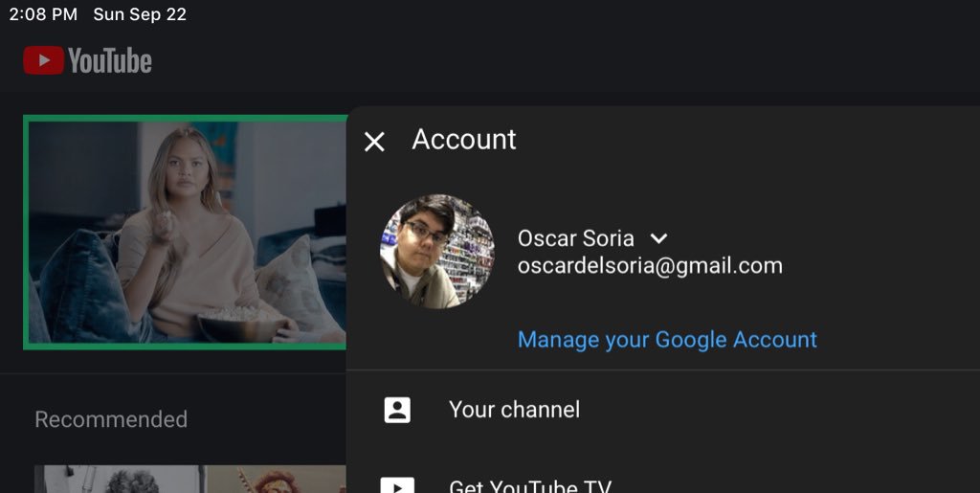Select the Oscar Soria account name
This screenshot has height=493, width=980.
pos(575,238)
